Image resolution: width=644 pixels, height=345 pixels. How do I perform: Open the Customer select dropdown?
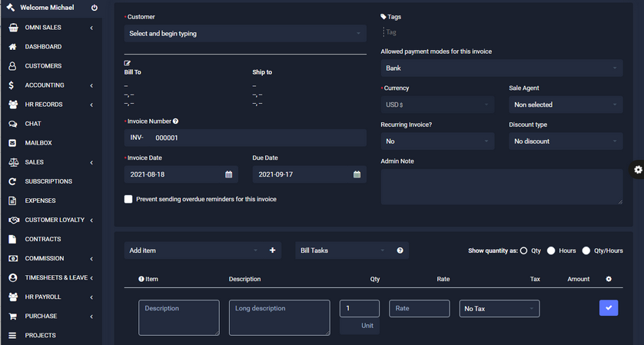[x=245, y=34]
